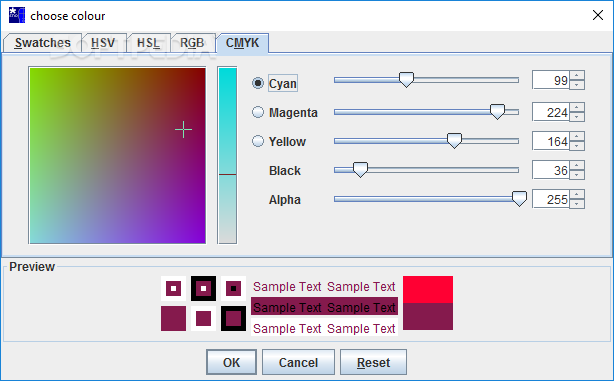Image resolution: width=614 pixels, height=381 pixels.
Task: Click the crosshair in the colour square
Action: coord(183,130)
